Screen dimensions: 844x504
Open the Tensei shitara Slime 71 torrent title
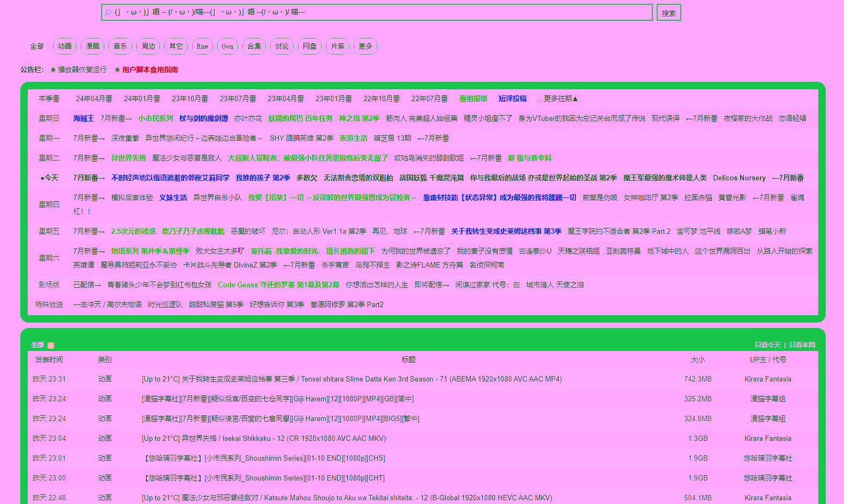coord(352,379)
